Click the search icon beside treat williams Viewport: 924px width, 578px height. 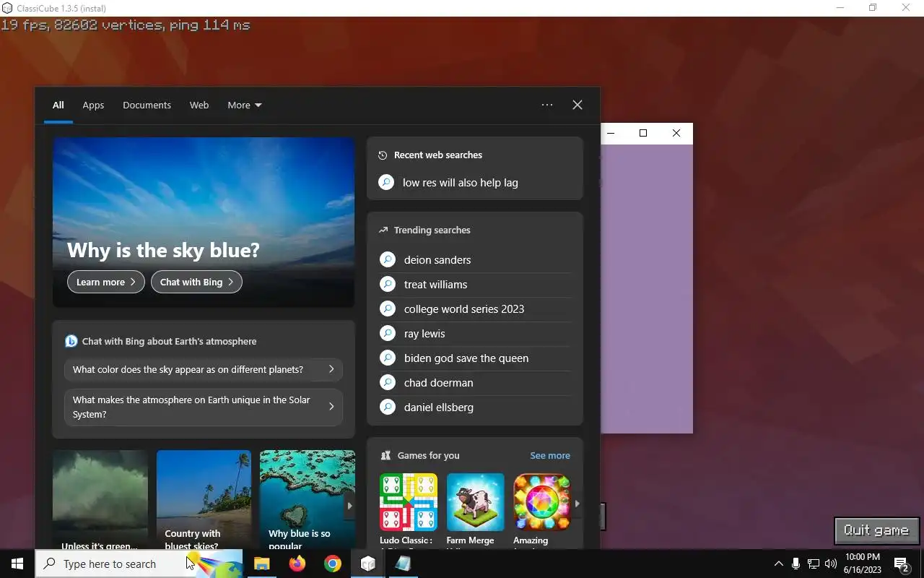click(388, 284)
